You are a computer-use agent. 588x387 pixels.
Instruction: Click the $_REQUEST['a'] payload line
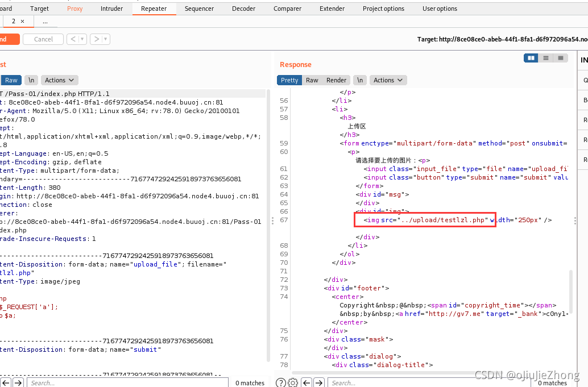pyautogui.click(x=29, y=307)
